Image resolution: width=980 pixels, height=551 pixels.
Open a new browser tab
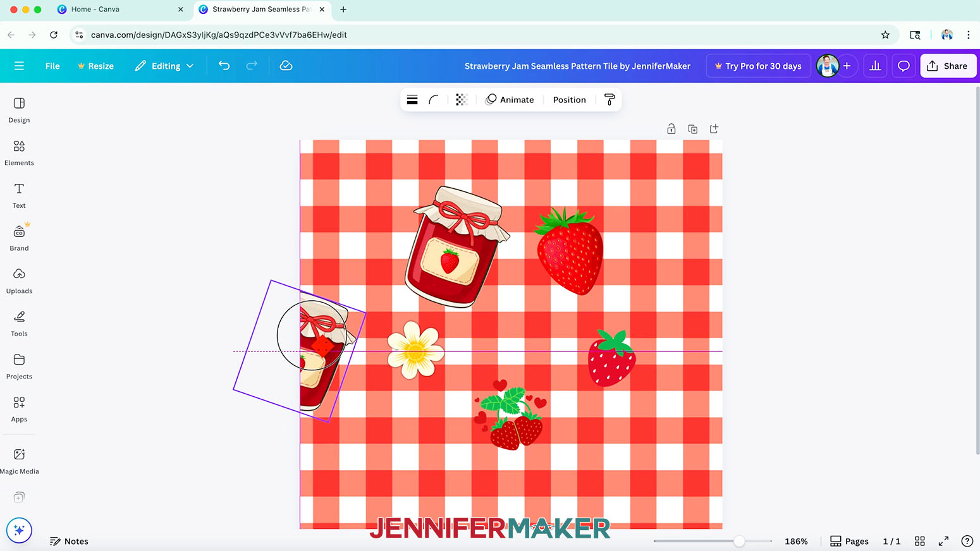[343, 9]
